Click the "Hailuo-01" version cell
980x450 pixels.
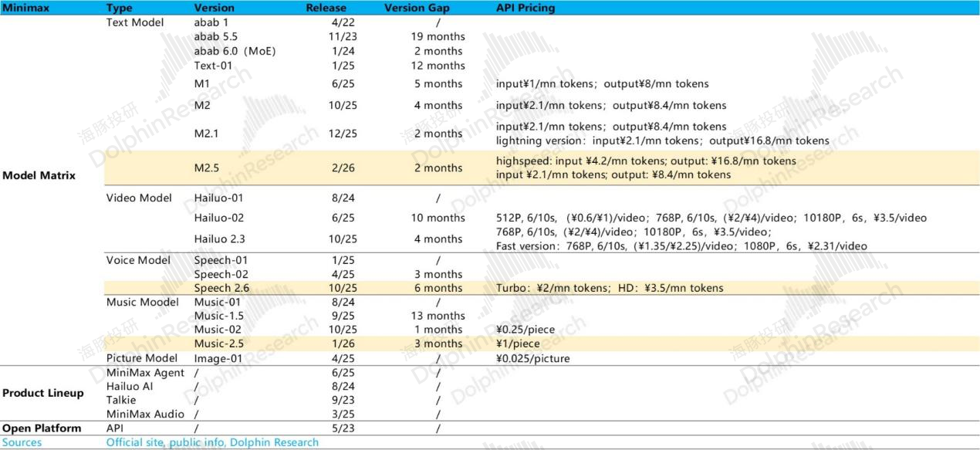coord(219,198)
